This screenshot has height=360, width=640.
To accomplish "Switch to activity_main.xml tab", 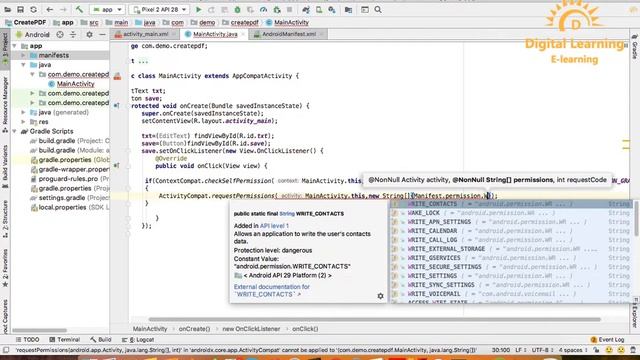I will point(145,34).
